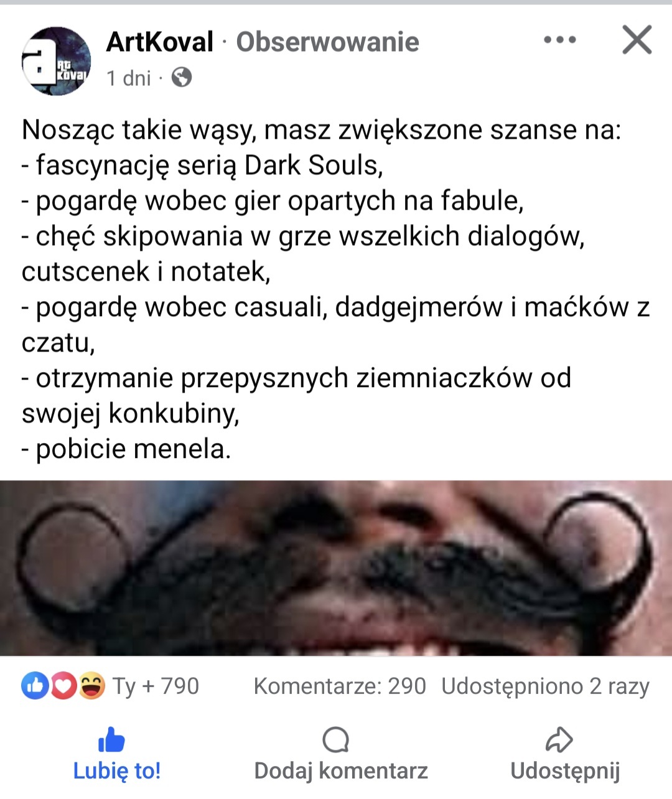672x799 pixels.
Task: Click the blue thumb icon above Lubię to!
Action: [x=112, y=740]
